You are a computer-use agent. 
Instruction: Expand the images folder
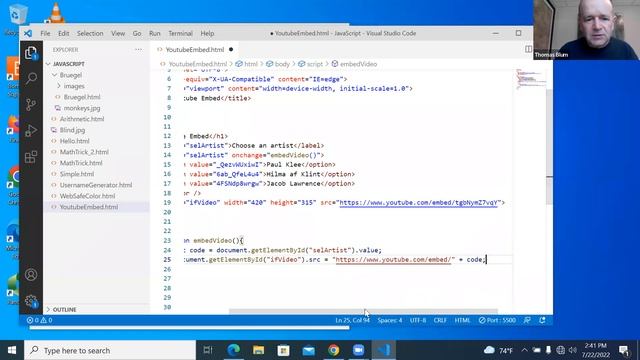click(x=74, y=86)
